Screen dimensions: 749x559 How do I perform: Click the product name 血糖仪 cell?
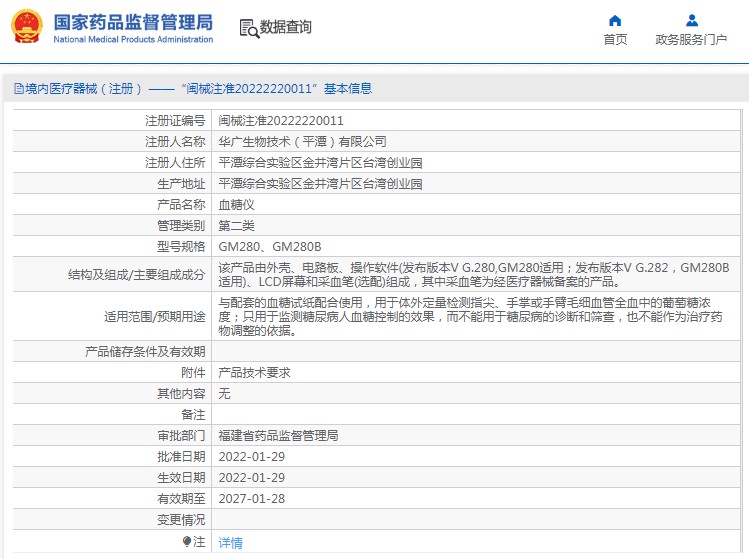point(476,204)
